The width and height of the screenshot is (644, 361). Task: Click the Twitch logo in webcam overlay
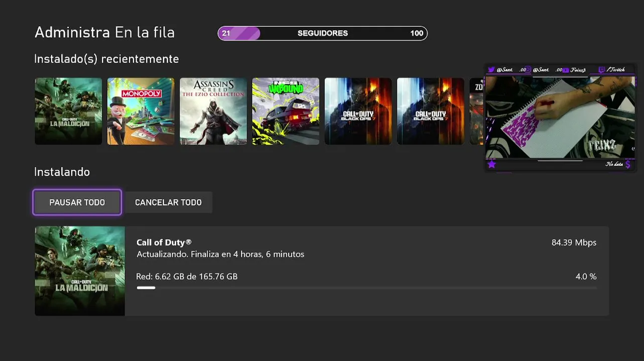[x=601, y=70]
